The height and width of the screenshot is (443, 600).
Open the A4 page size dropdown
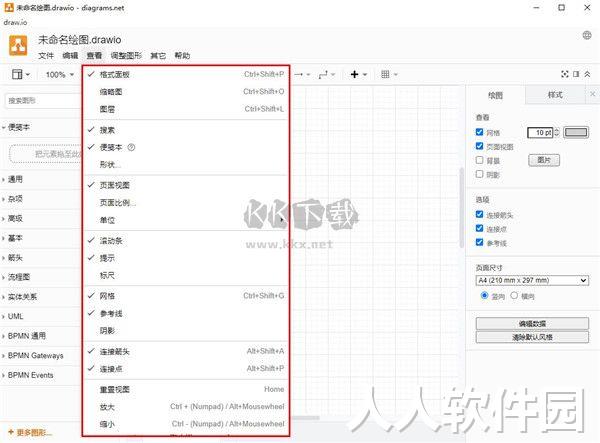(x=532, y=280)
